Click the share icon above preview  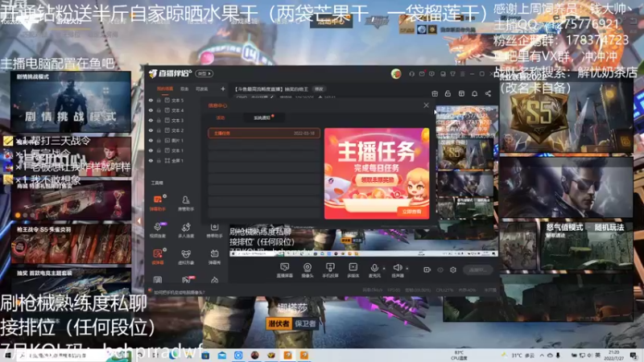(488, 93)
